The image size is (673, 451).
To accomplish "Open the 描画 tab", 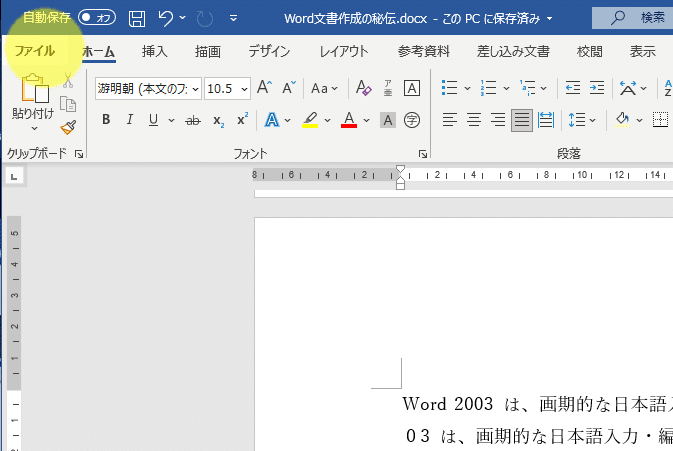I will [208, 51].
